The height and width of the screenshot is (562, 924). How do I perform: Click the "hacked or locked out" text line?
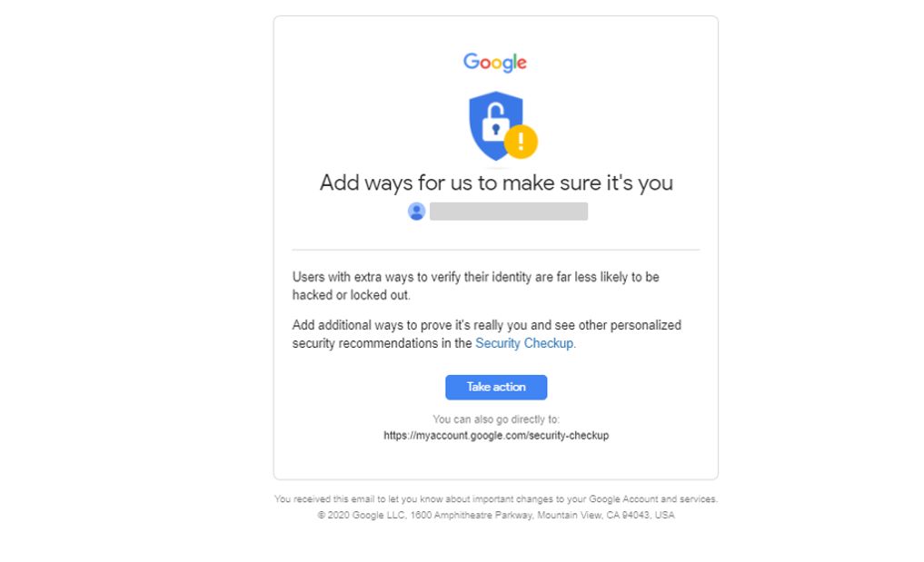pyautogui.click(x=352, y=295)
